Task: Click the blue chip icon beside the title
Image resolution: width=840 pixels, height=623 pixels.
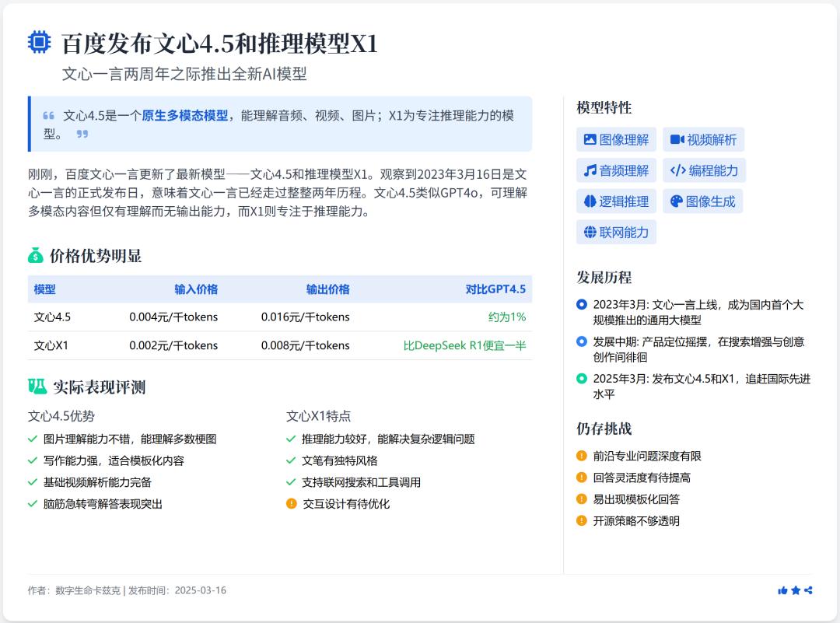Action: point(39,42)
